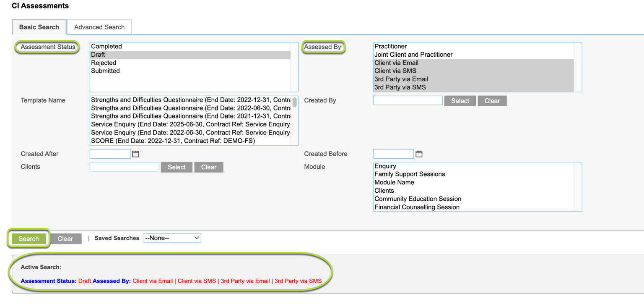Click Select beside the Created By field

460,101
